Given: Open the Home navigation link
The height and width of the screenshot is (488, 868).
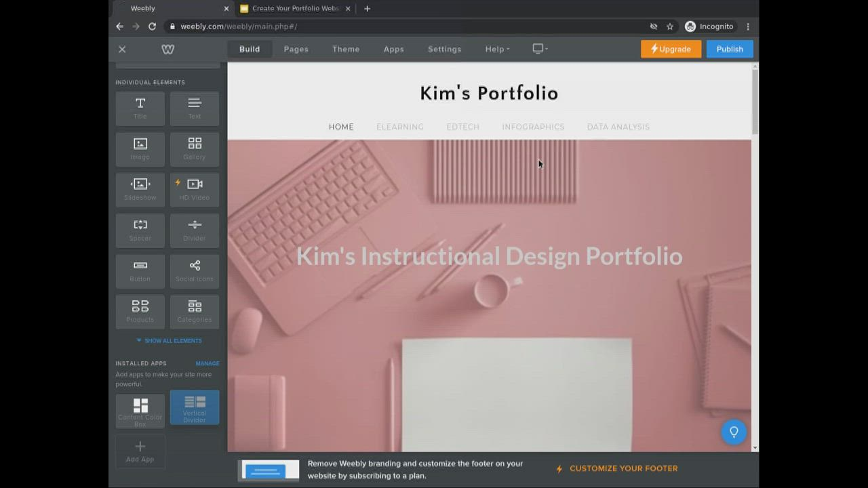Looking at the screenshot, I should 341,127.
